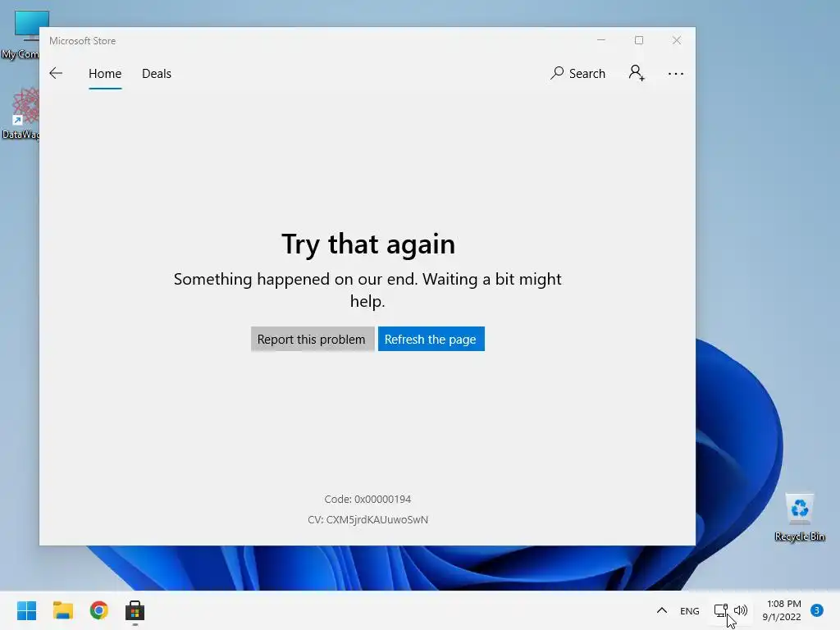
Task: Open Search in Microsoft Store
Action: pyautogui.click(x=577, y=73)
